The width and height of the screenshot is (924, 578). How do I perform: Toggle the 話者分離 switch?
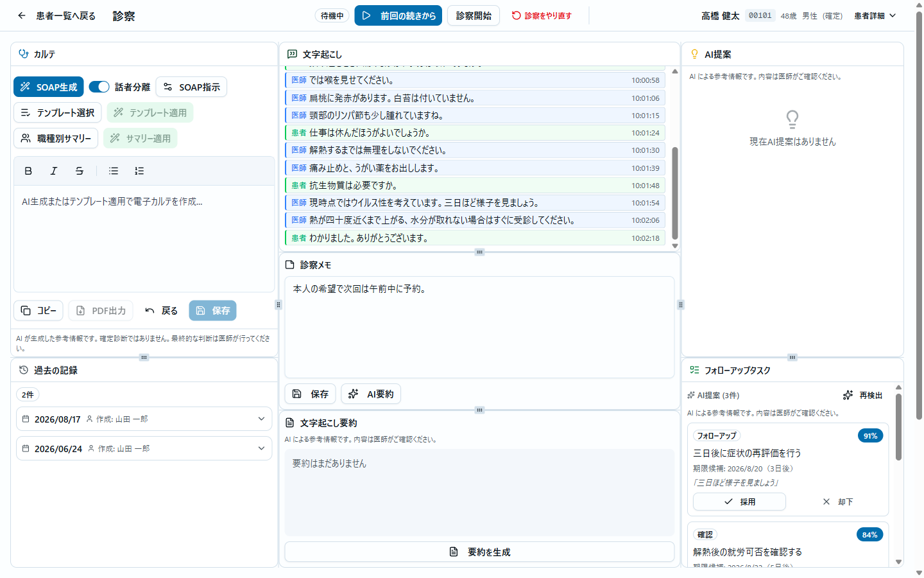99,87
